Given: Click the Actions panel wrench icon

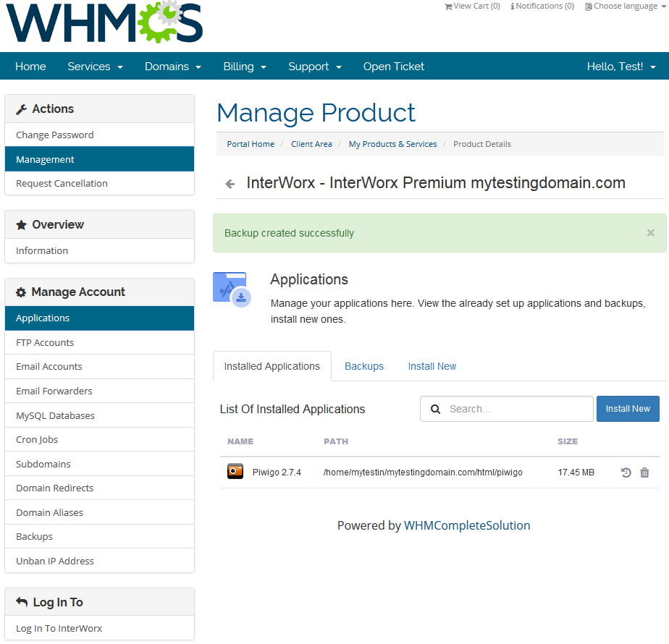Looking at the screenshot, I should [21, 109].
